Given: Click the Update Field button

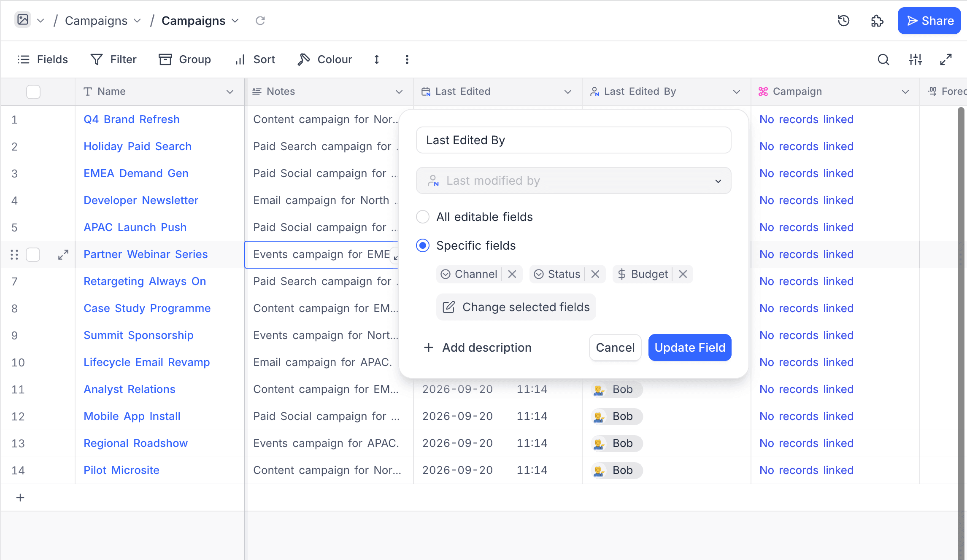Looking at the screenshot, I should tap(690, 347).
